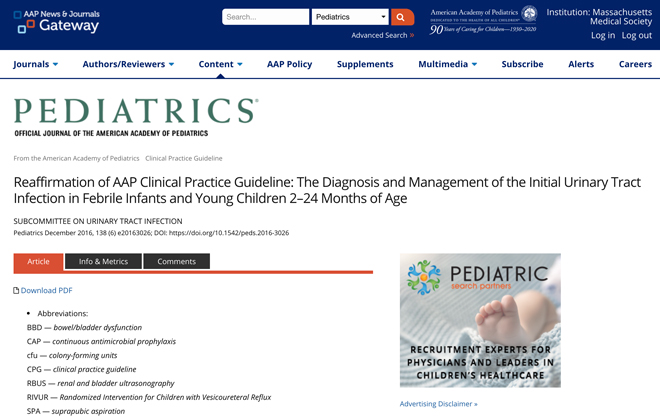Click the CPG clinical practice guideline abbreviation

[81, 369]
